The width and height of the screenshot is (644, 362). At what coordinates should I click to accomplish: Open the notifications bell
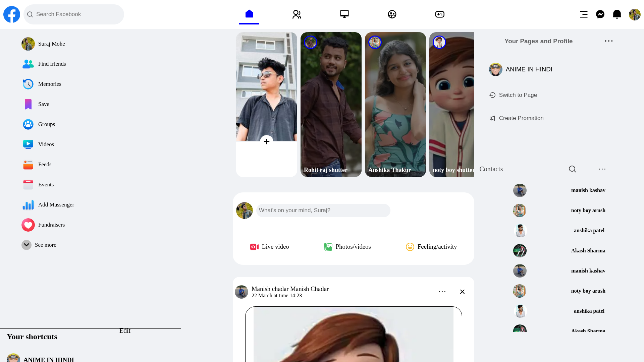(617, 14)
